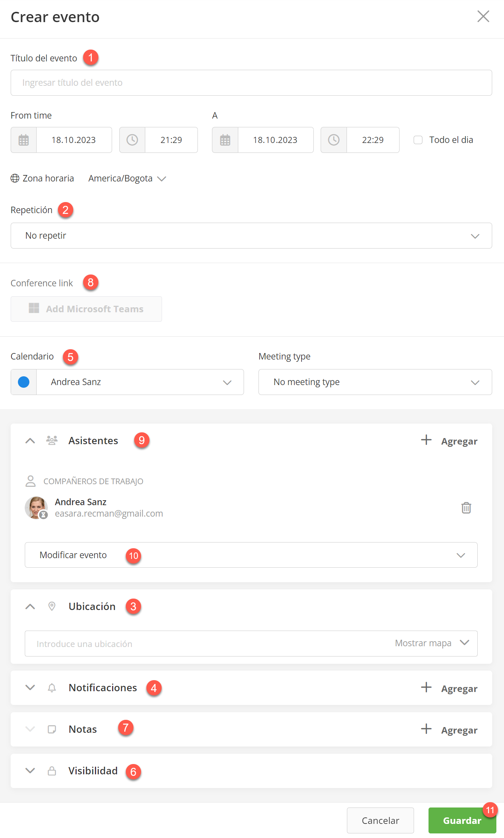Click the end time clock icon

[x=334, y=140]
